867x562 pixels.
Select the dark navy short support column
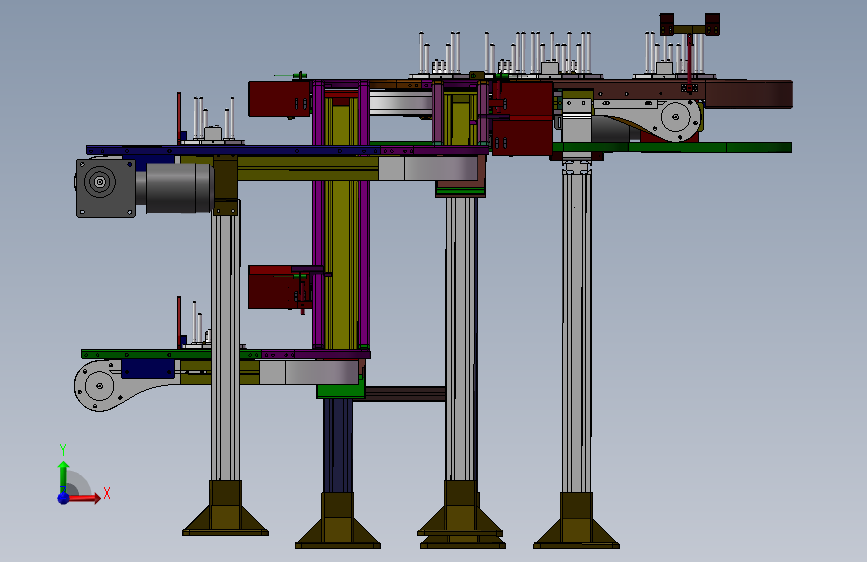click(338, 445)
